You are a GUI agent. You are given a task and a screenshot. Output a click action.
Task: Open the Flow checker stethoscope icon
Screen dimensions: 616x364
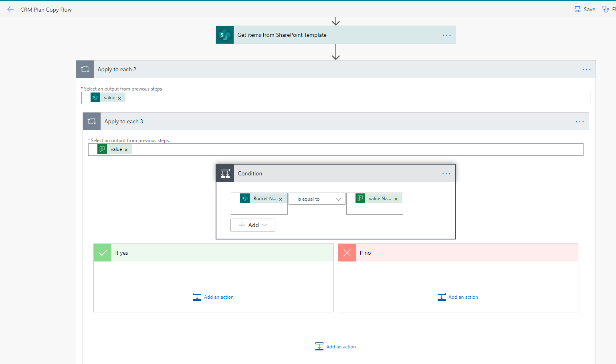point(606,9)
